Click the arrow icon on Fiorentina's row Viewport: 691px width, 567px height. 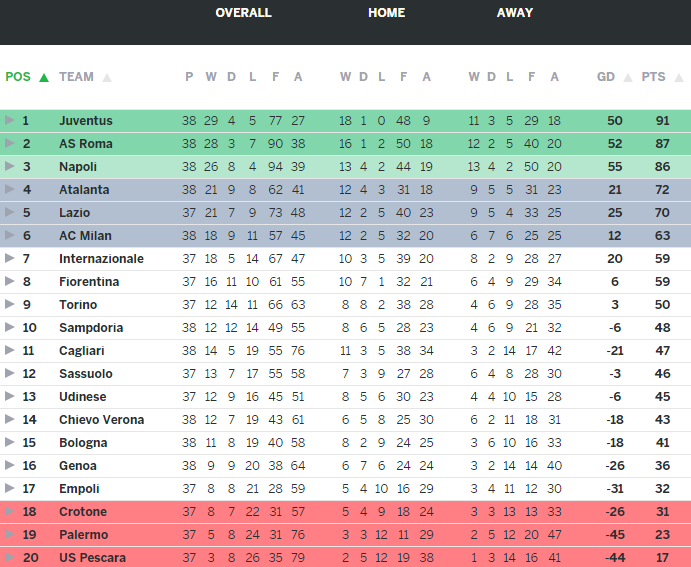[10, 282]
